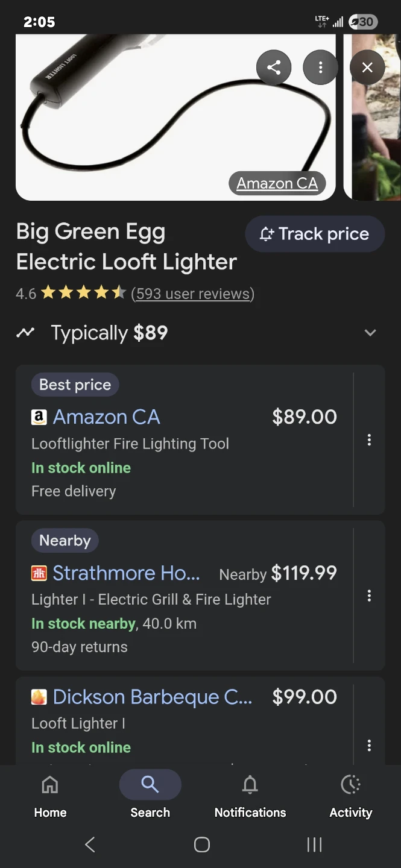Select the Search tab

click(150, 796)
